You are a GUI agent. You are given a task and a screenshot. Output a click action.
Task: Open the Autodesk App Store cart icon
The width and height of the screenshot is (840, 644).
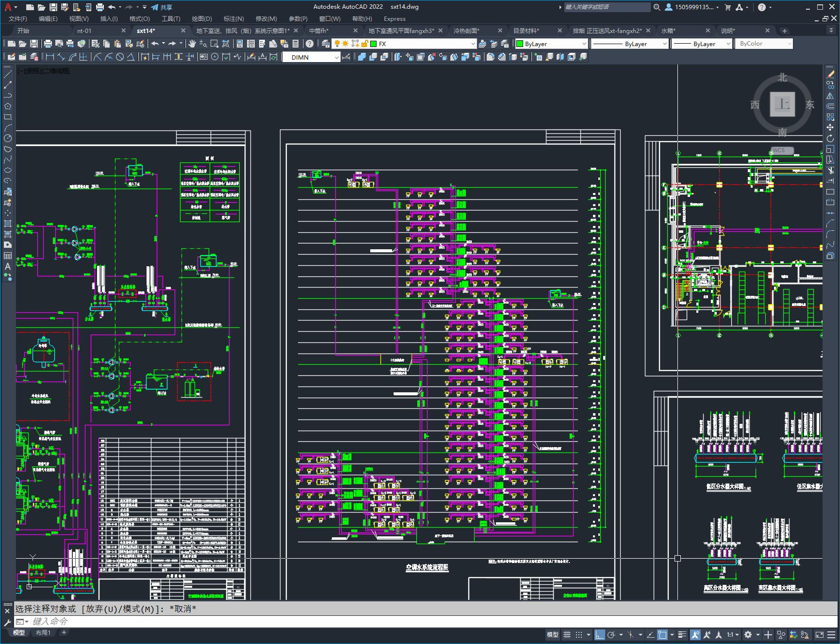click(727, 7)
